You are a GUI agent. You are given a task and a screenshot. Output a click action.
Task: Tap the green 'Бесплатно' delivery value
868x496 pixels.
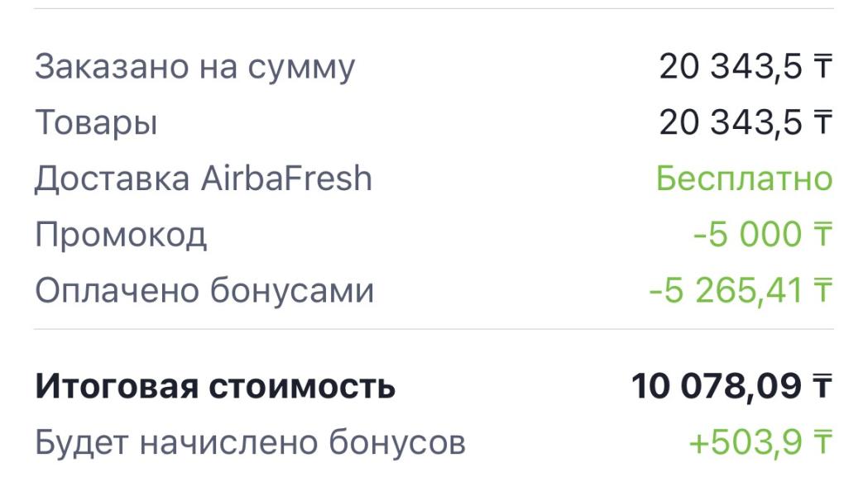tap(745, 178)
